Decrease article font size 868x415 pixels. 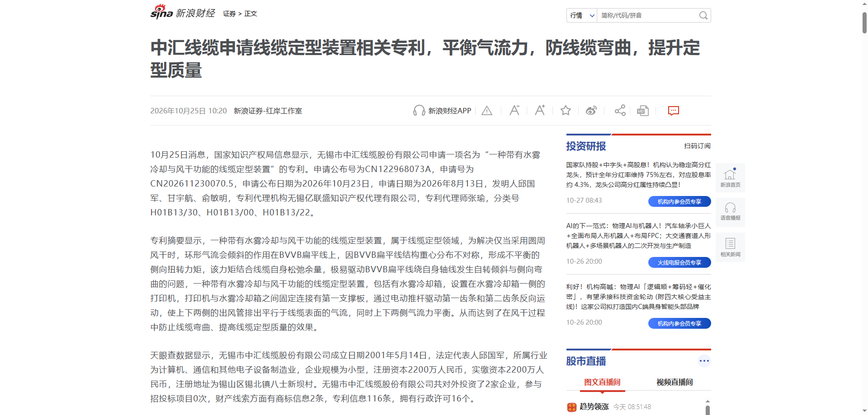514,111
